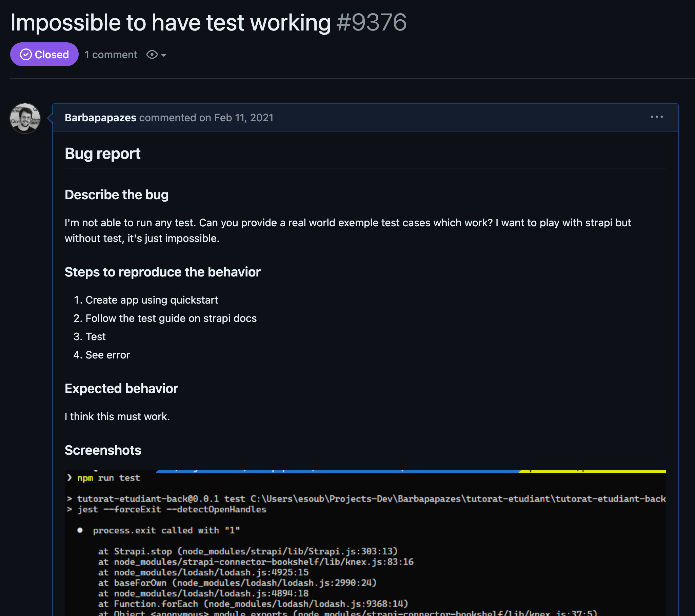Open Barbapapazes profile
Image resolution: width=695 pixels, height=616 pixels.
pos(100,118)
